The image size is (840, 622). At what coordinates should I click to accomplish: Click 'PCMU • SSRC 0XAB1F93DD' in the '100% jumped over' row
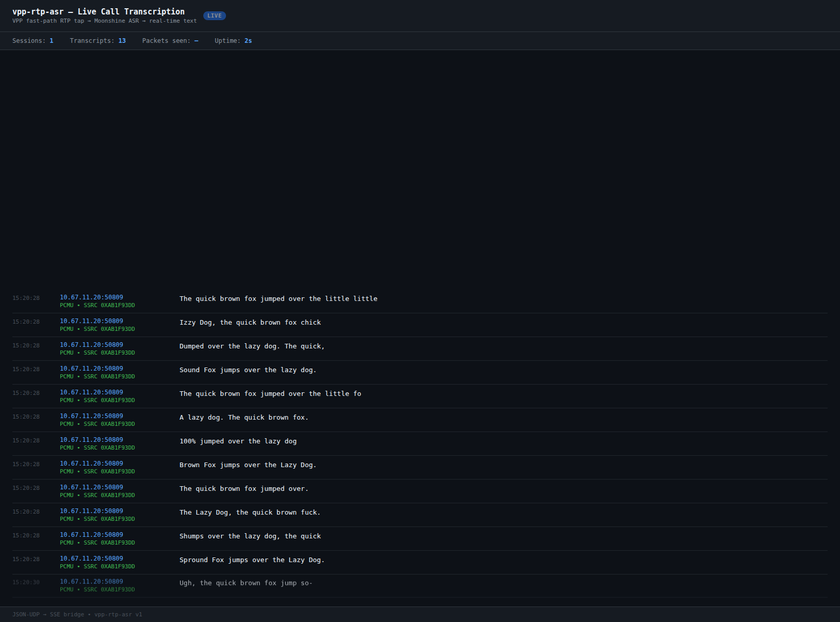click(x=98, y=448)
